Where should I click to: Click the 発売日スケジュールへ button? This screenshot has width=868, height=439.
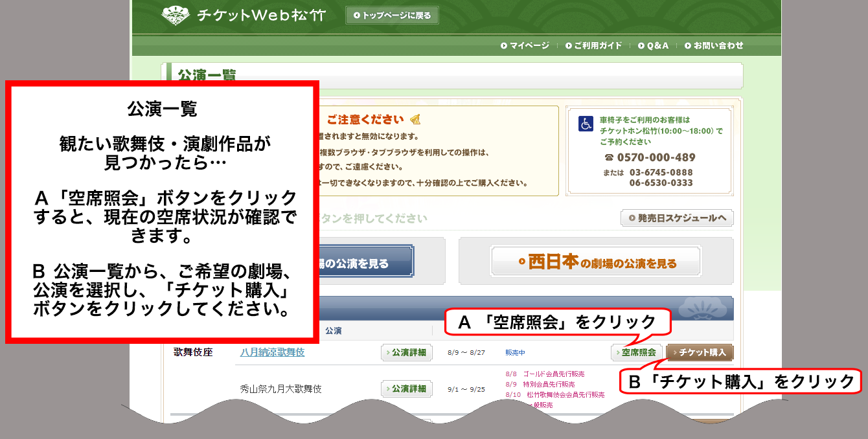[x=677, y=218]
